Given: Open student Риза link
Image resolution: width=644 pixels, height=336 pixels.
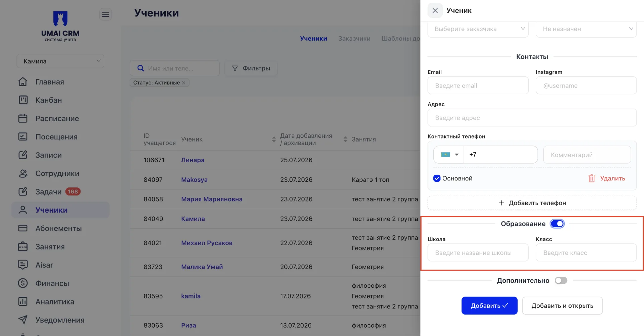Looking at the screenshot, I should point(189,325).
